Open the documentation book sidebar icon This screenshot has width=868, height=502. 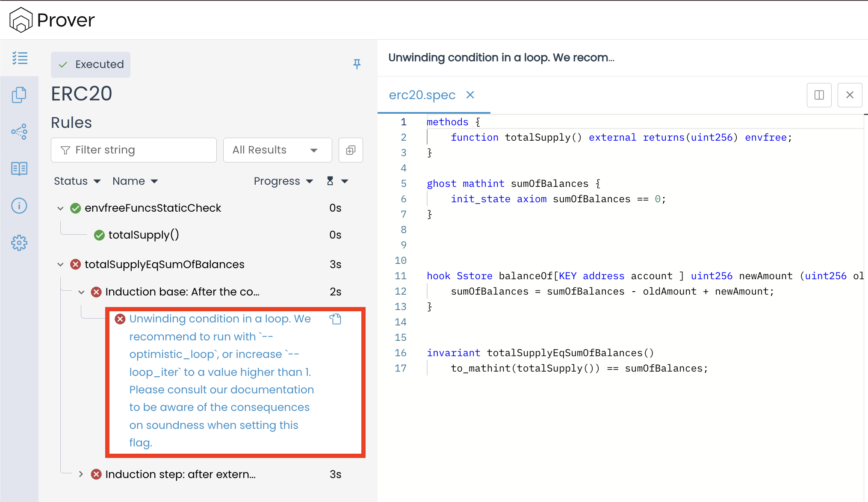pyautogui.click(x=19, y=169)
